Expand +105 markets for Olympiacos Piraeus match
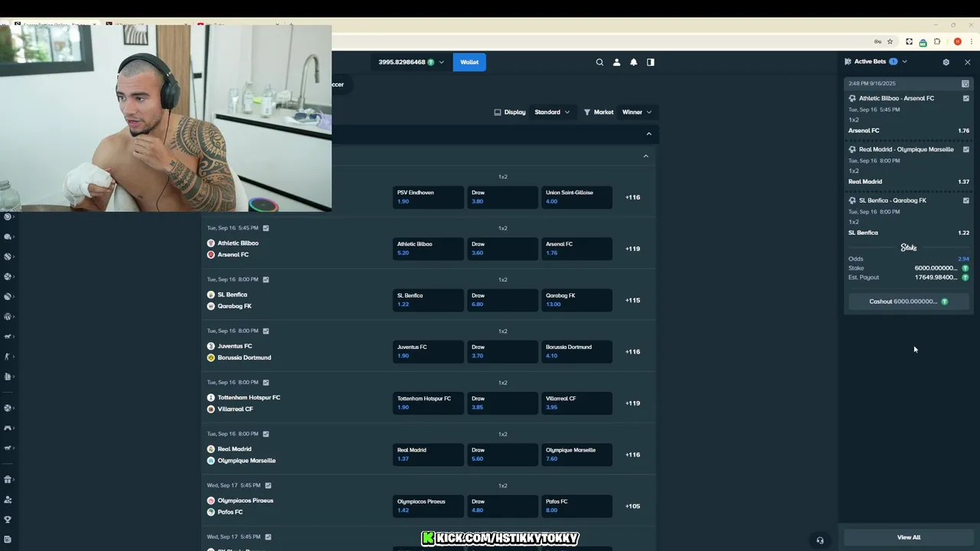980x551 pixels. click(632, 506)
